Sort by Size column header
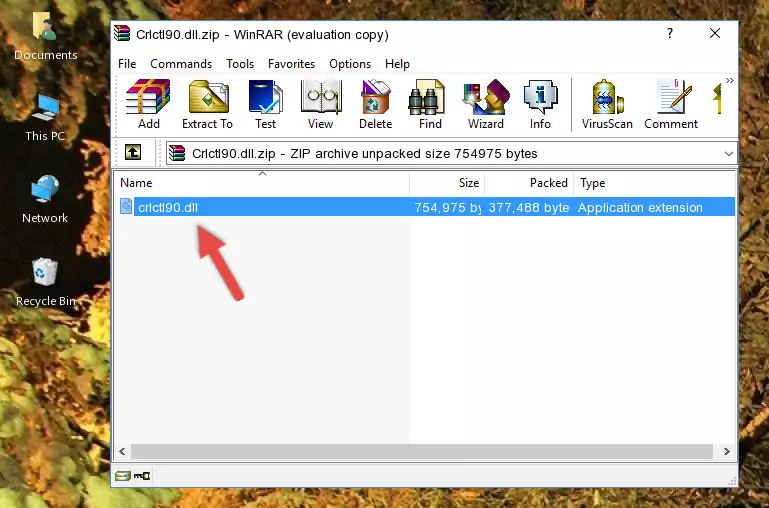Screen dimensions: 769x508 (x=447, y=183)
